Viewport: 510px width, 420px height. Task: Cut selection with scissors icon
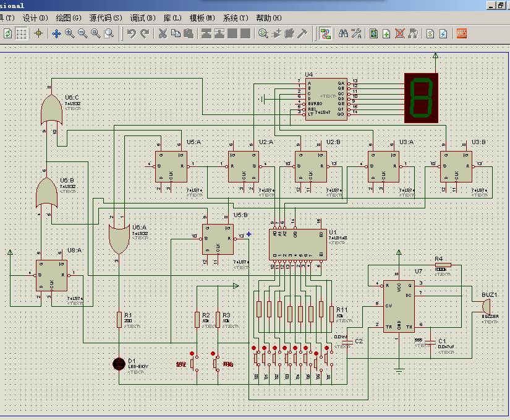pos(163,33)
